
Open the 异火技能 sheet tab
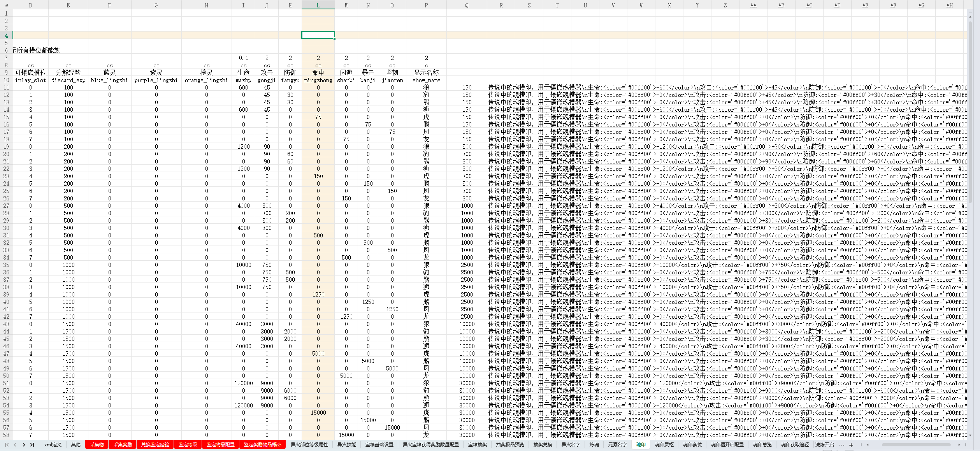(x=346, y=445)
